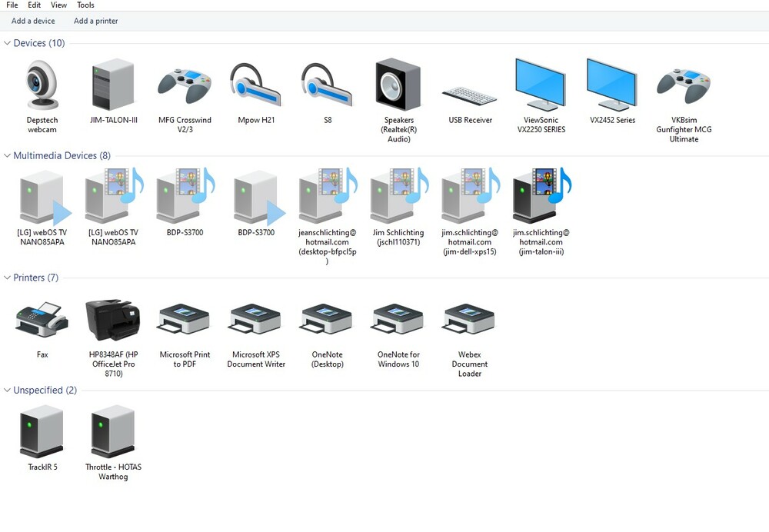Select the Speakers (Realtek(R) Audio) icon

coord(398,85)
